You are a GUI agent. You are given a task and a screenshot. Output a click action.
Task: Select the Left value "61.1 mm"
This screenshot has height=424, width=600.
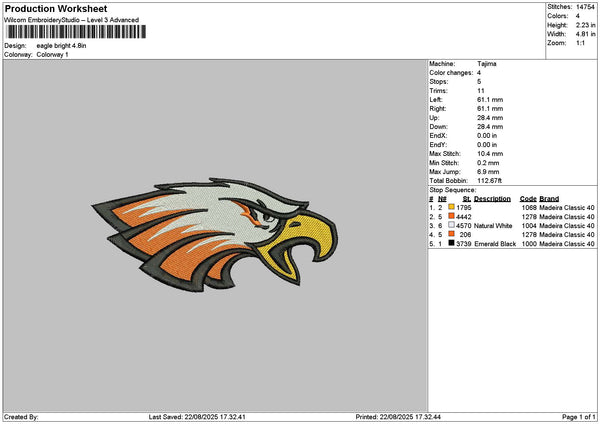pyautogui.click(x=490, y=99)
